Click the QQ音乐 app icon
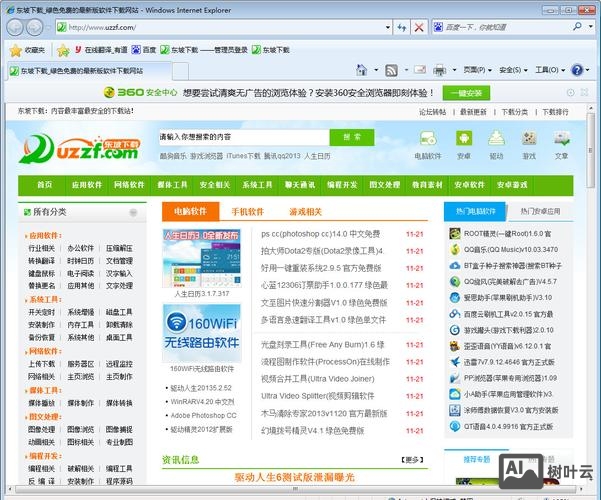Screen dimensions: 601x500 (455, 249)
